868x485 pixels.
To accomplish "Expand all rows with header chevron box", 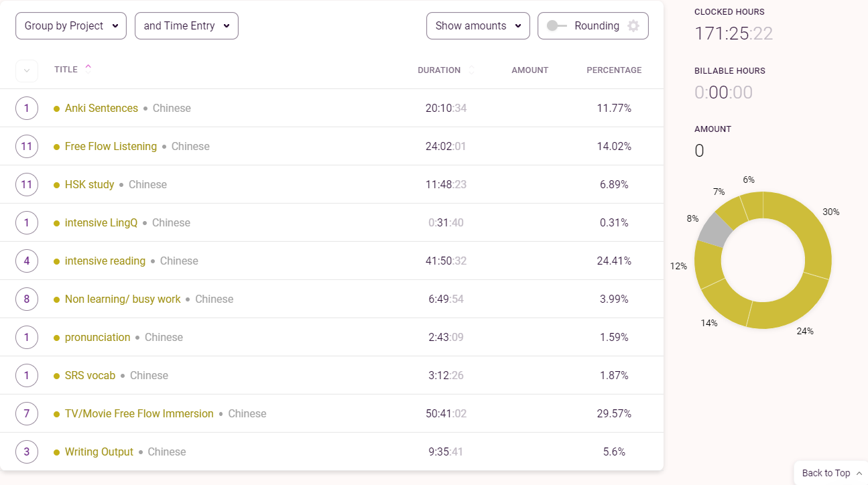I will (27, 70).
